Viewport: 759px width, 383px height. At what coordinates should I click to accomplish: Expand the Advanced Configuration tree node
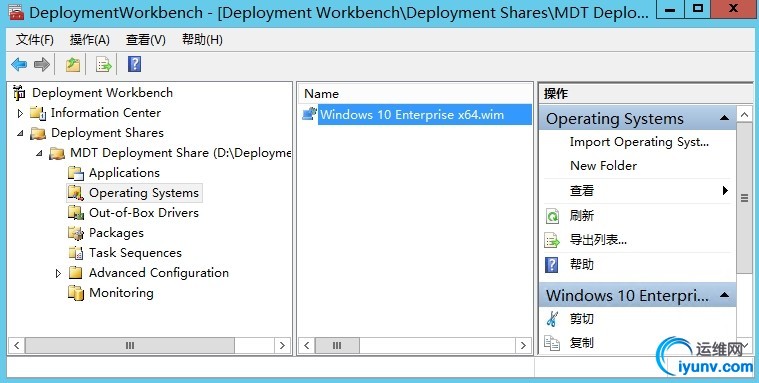(x=58, y=274)
